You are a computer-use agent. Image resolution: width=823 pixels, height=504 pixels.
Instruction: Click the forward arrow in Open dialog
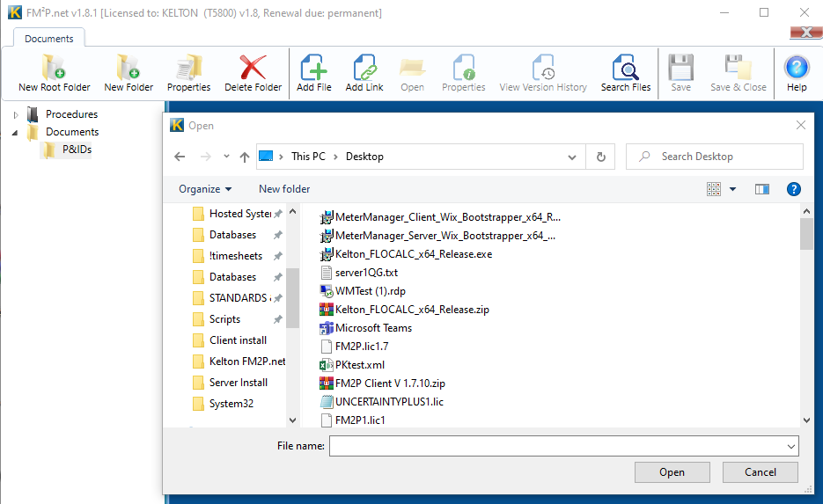pos(206,157)
